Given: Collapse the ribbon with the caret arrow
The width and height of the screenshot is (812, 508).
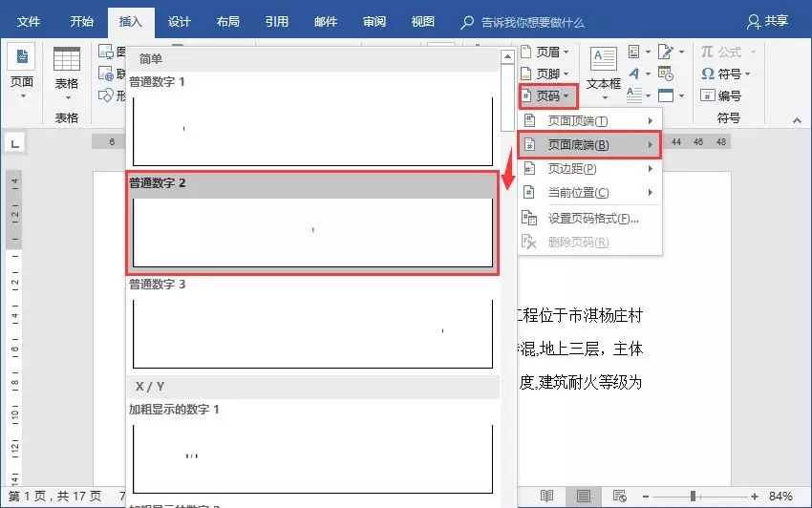Looking at the screenshot, I should 797,120.
